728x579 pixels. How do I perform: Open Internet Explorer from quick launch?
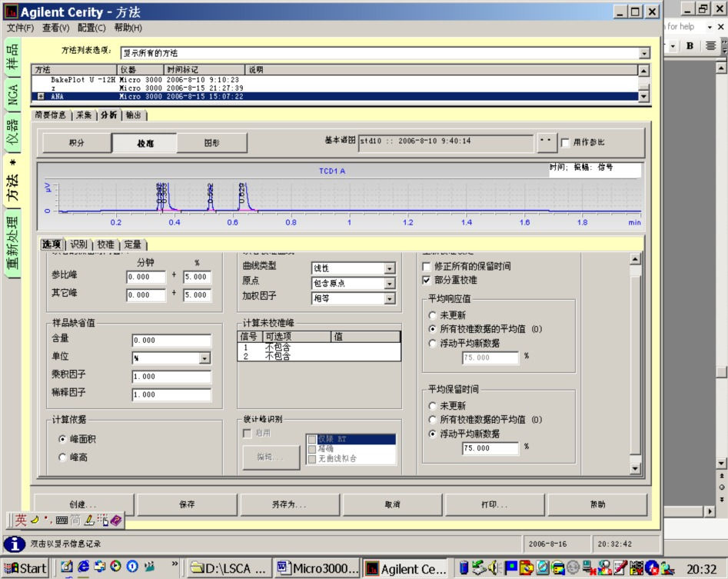coord(84,567)
